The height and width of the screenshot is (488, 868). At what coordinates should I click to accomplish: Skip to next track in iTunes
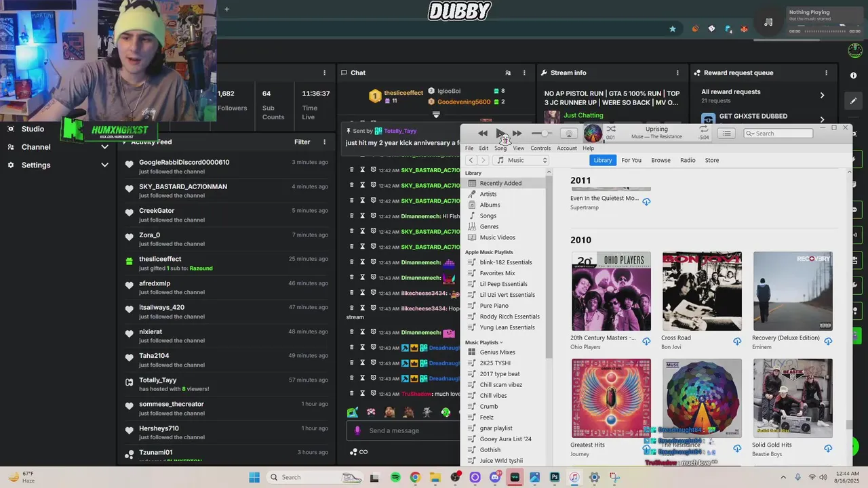(x=517, y=134)
